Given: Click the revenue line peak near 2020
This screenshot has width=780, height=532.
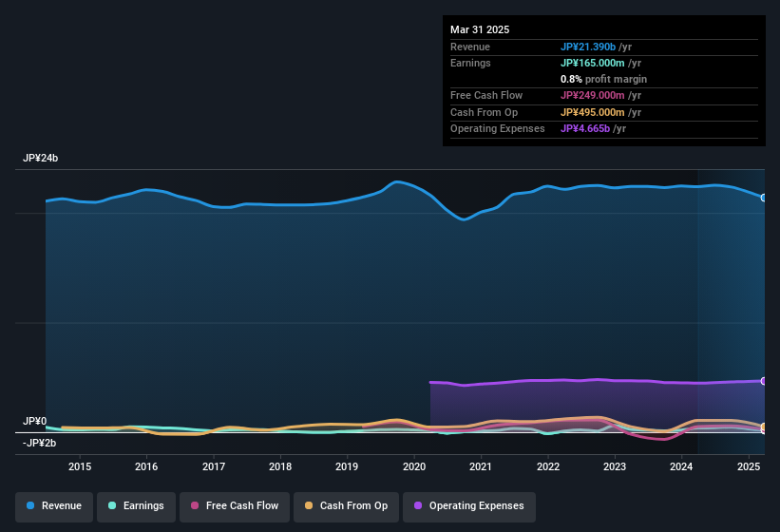Looking at the screenshot, I should click(396, 182).
